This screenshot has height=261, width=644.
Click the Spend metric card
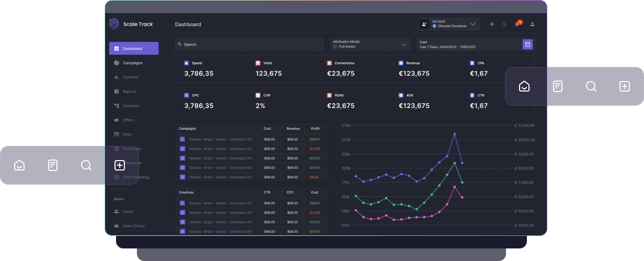[x=211, y=69]
